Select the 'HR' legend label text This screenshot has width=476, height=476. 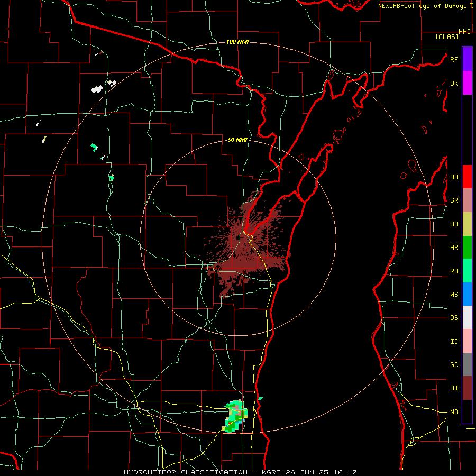454,248
